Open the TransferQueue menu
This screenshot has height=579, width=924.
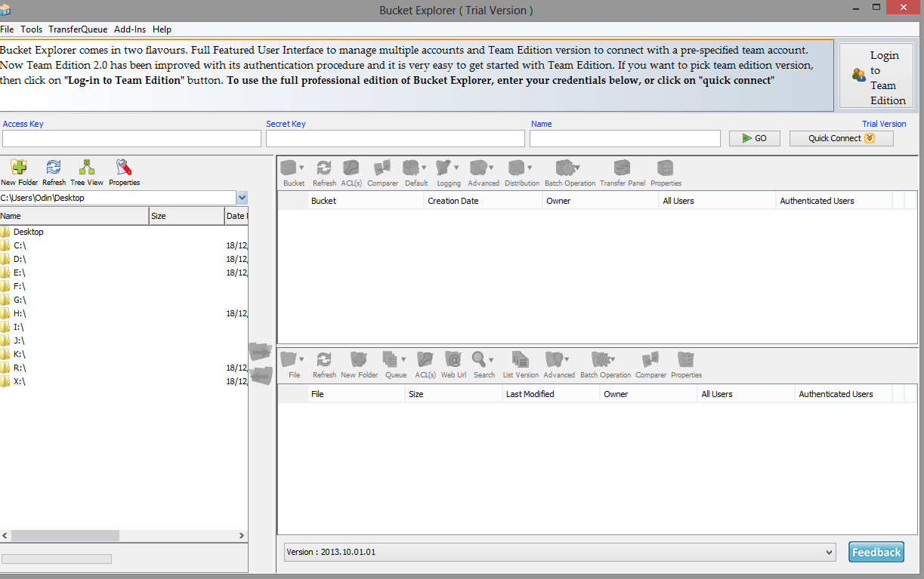[78, 29]
